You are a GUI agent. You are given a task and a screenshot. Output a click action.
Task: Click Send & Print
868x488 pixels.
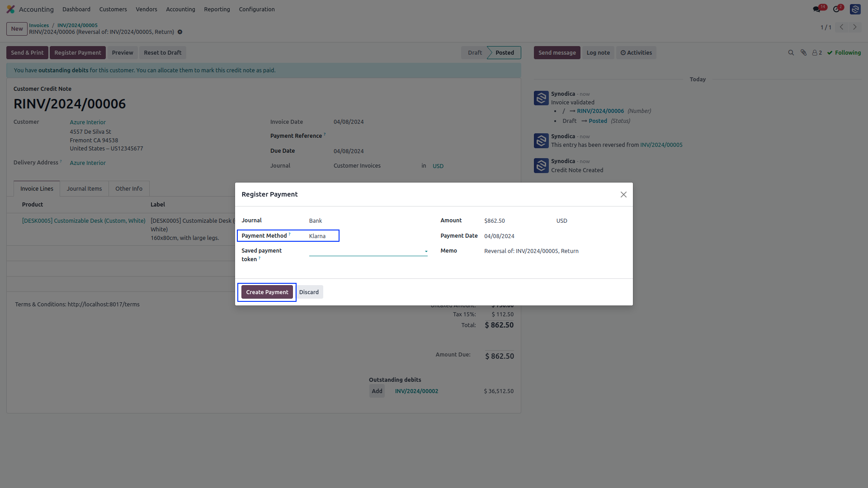click(27, 53)
